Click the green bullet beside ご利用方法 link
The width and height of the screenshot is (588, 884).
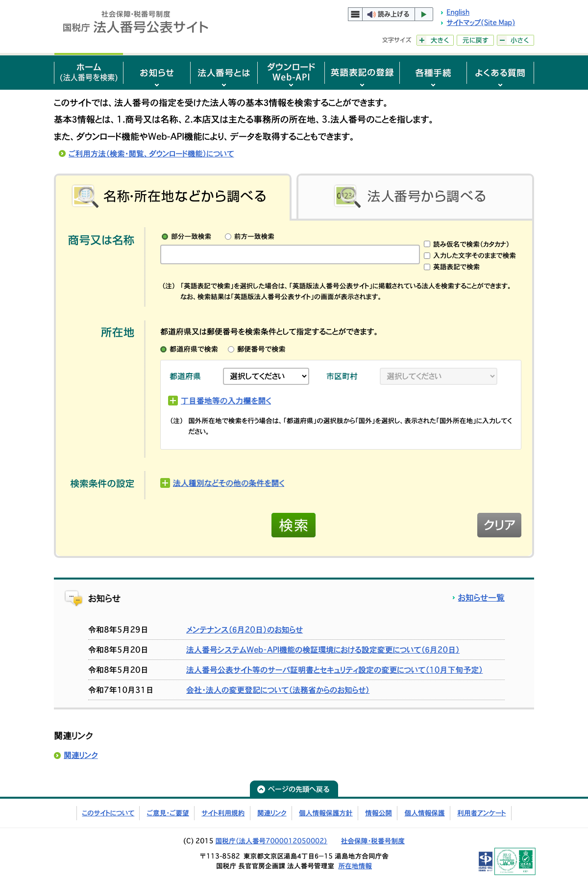coord(62,154)
